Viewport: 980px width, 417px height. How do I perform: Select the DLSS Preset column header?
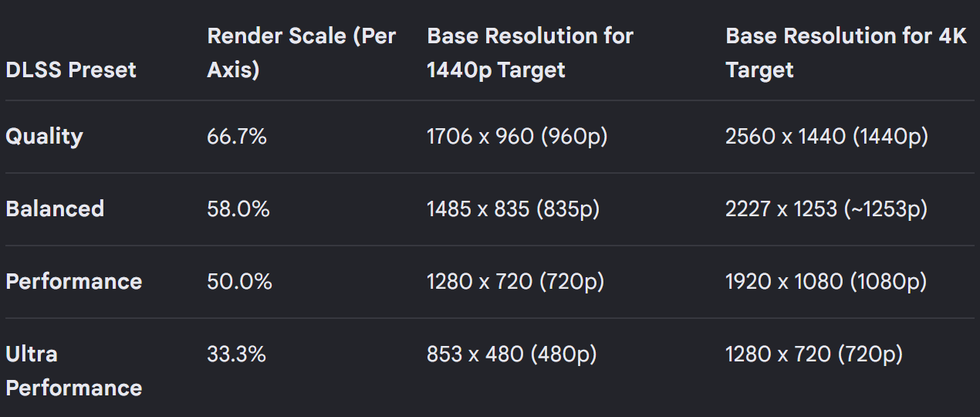tap(71, 70)
